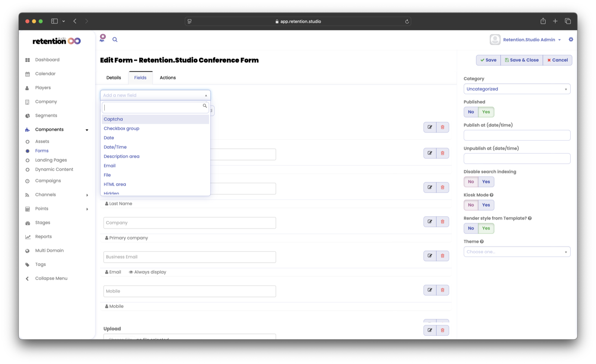This screenshot has height=364, width=596.
Task: Open Landing Pages in sidebar
Action: 51,160
